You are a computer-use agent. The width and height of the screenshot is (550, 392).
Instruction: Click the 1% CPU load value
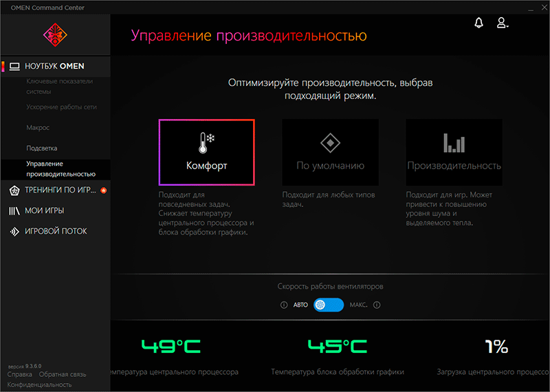click(x=496, y=347)
